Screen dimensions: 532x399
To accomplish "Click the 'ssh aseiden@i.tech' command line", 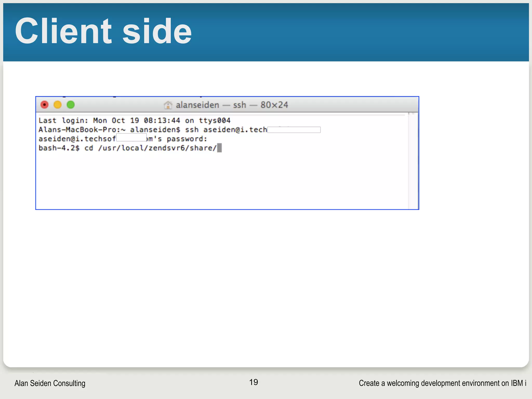I will 179,130.
